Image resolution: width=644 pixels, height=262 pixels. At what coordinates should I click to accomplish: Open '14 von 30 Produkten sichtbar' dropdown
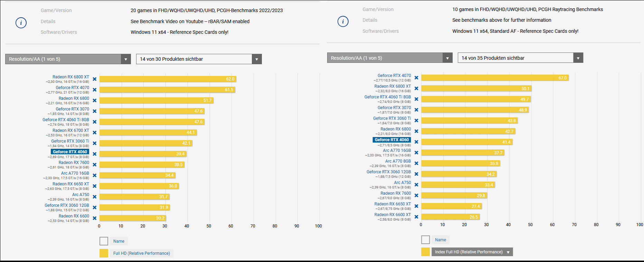(x=199, y=59)
